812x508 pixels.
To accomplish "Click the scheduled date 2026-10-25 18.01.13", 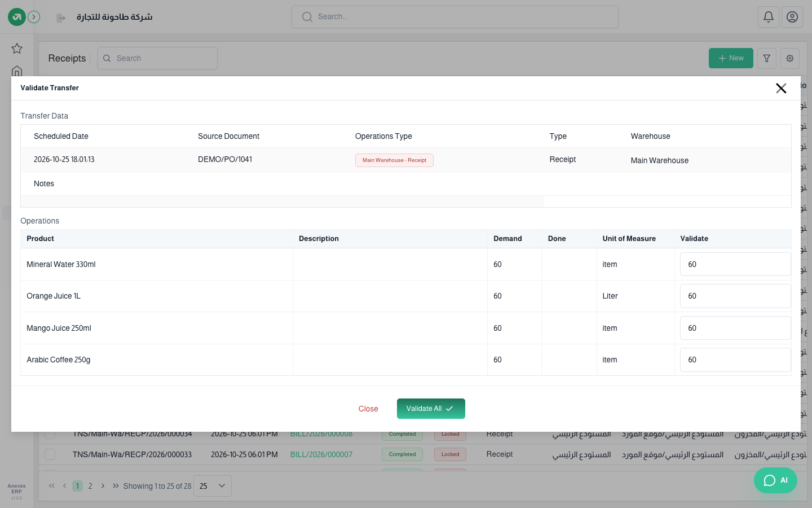I will [x=64, y=159].
